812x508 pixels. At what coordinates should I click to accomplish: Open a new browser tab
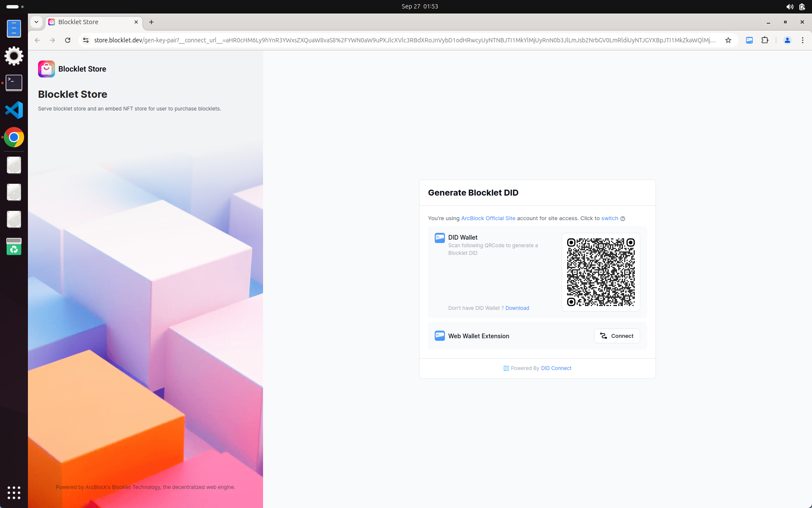151,22
